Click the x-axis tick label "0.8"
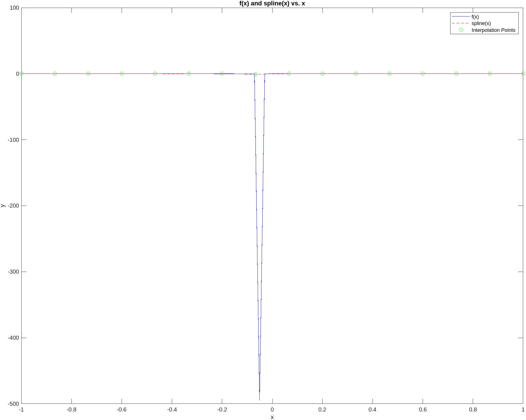526x420 pixels. (x=473, y=410)
